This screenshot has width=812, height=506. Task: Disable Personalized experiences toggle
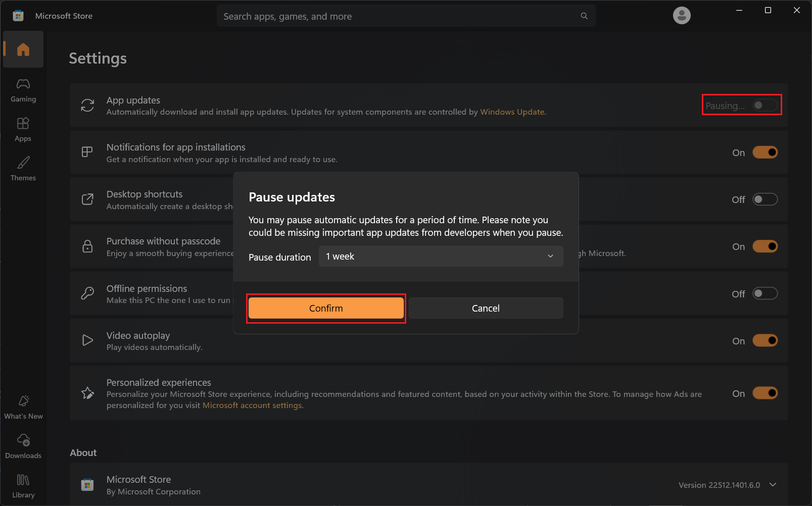click(x=765, y=393)
